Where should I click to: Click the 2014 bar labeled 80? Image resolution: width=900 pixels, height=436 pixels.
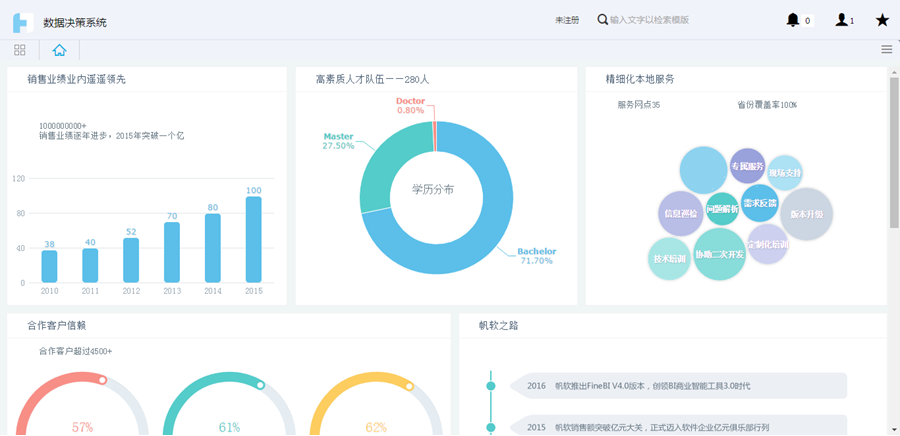coord(213,248)
